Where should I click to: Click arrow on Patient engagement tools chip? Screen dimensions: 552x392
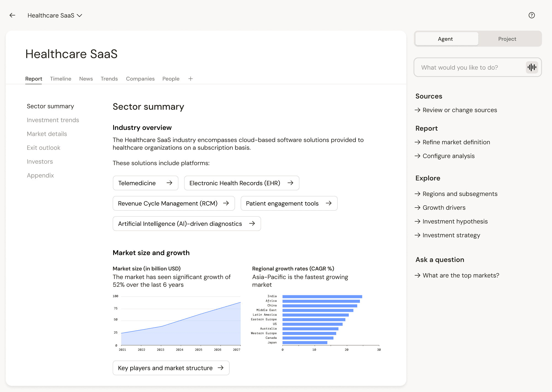click(328, 203)
